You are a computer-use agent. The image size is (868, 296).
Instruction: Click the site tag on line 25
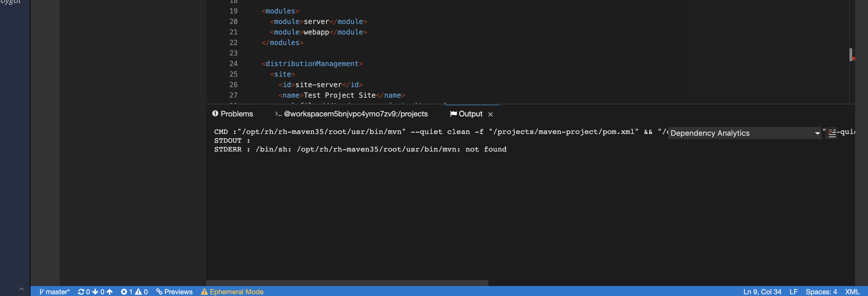click(x=282, y=74)
